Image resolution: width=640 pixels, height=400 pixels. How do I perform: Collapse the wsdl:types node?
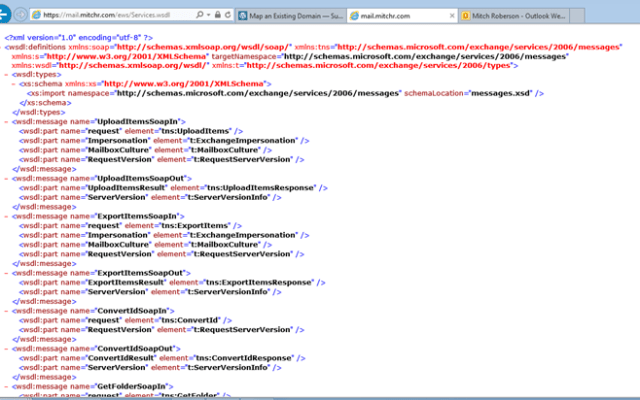point(7,74)
